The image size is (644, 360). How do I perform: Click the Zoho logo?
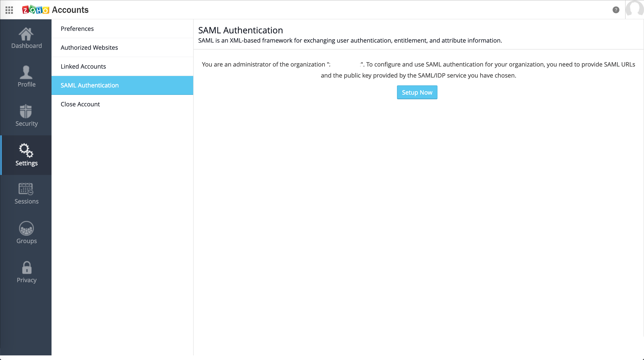[x=35, y=10]
